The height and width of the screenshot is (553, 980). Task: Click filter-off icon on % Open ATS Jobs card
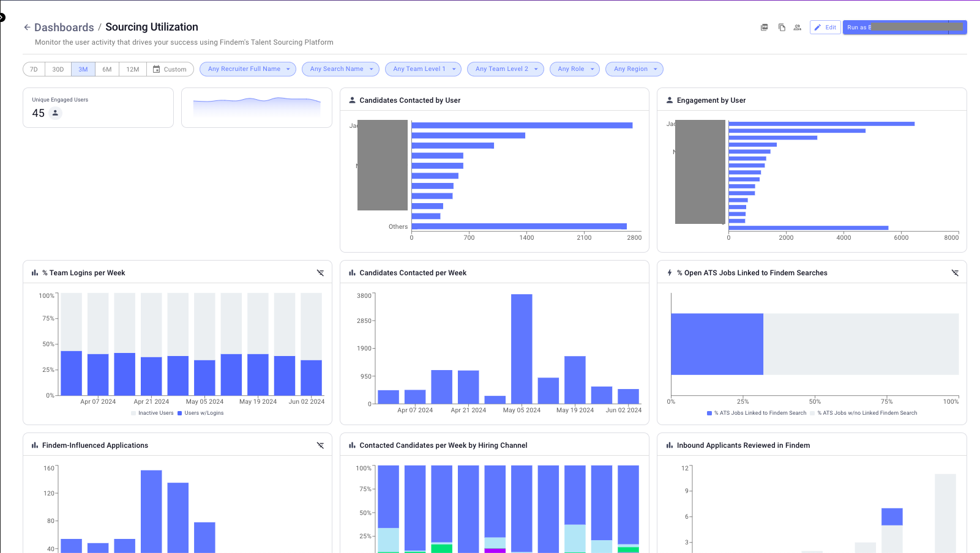click(x=955, y=273)
